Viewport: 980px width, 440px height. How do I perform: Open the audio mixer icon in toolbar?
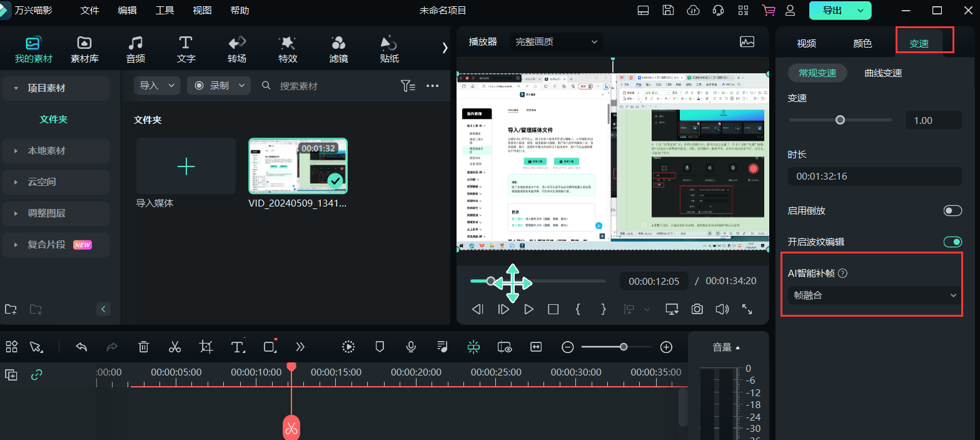[x=442, y=347]
